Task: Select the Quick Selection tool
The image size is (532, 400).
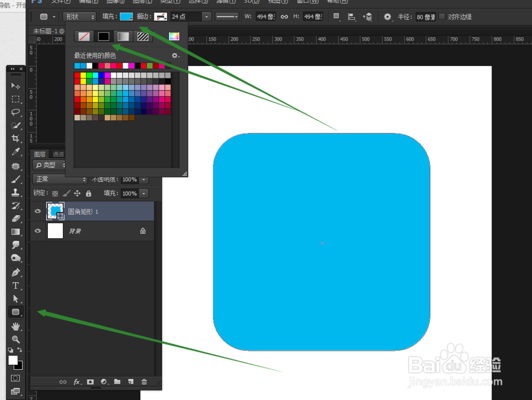Action: tap(15, 125)
